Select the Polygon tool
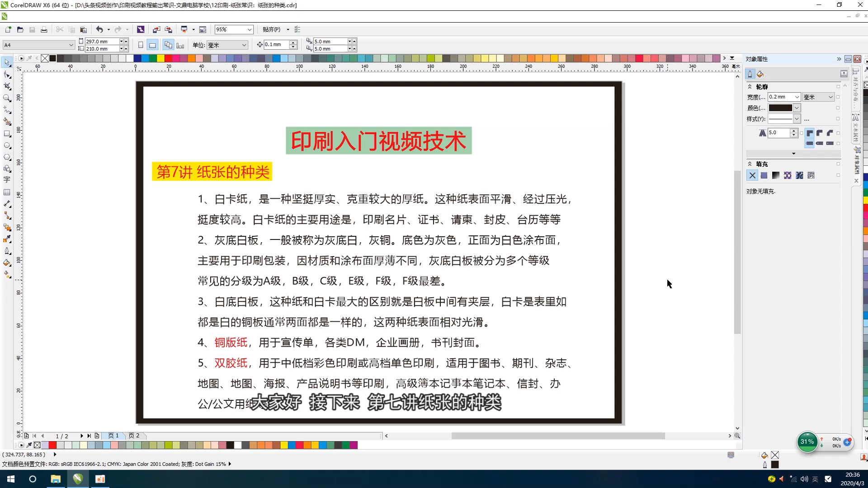The height and width of the screenshot is (488, 868). (x=7, y=157)
